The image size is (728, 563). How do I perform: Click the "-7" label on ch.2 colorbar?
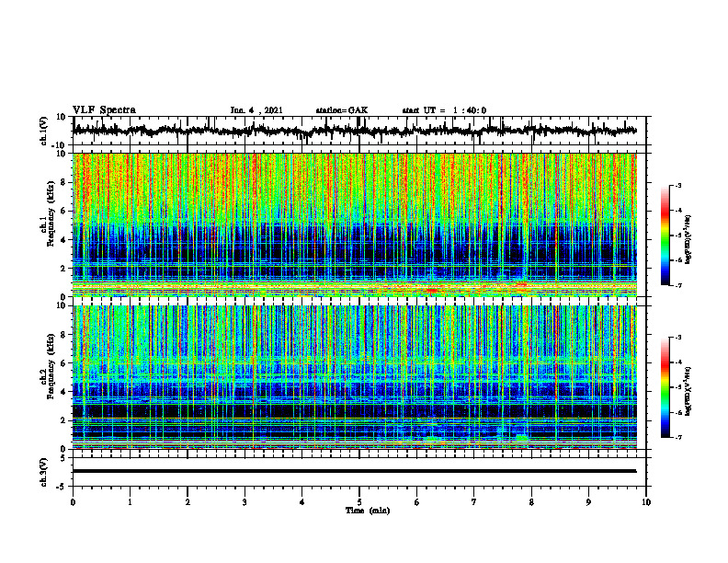[678, 438]
